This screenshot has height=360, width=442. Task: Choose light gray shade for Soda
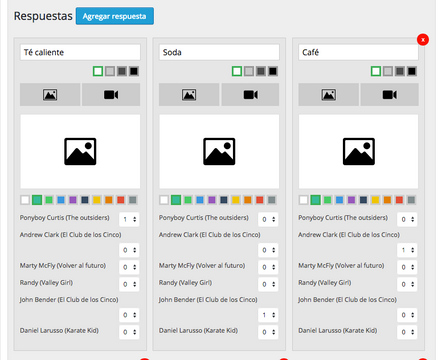coord(249,71)
